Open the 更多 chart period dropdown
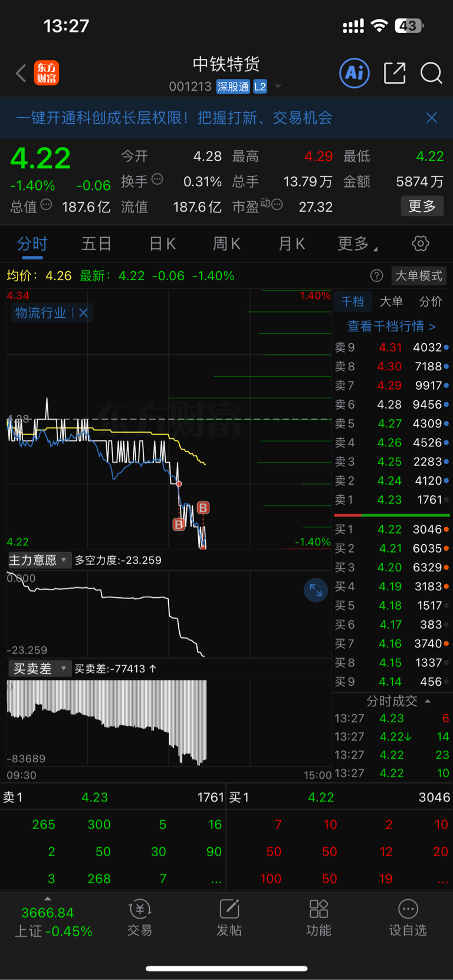This screenshot has height=980, width=453. (x=357, y=244)
